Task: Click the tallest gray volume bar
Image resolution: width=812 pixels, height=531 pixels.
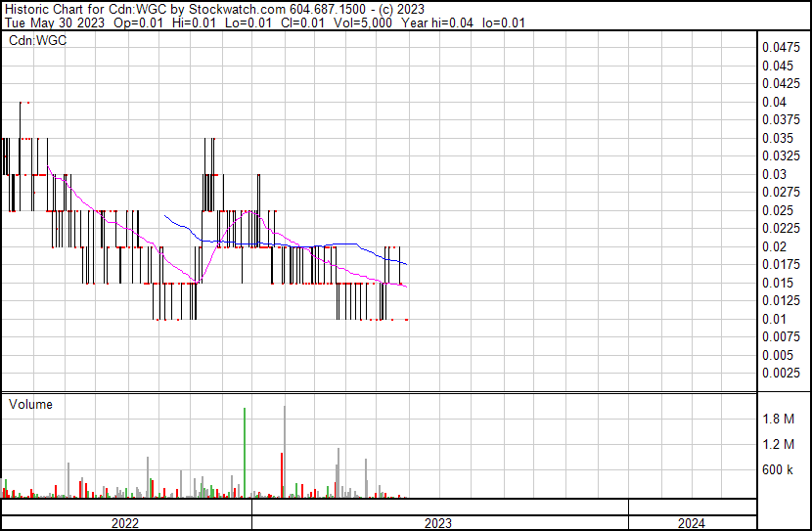Action: click(x=285, y=451)
